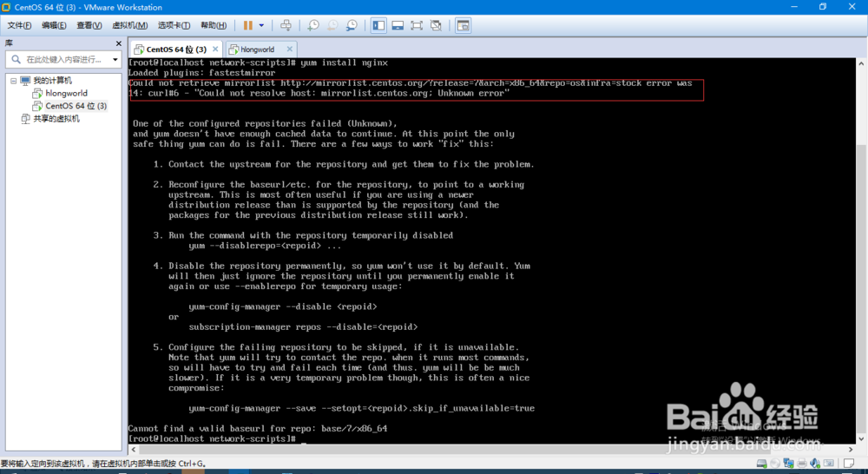Click 'Cannot find a valid baseurl' error text
Image resolution: width=868 pixels, height=474 pixels.
point(258,428)
